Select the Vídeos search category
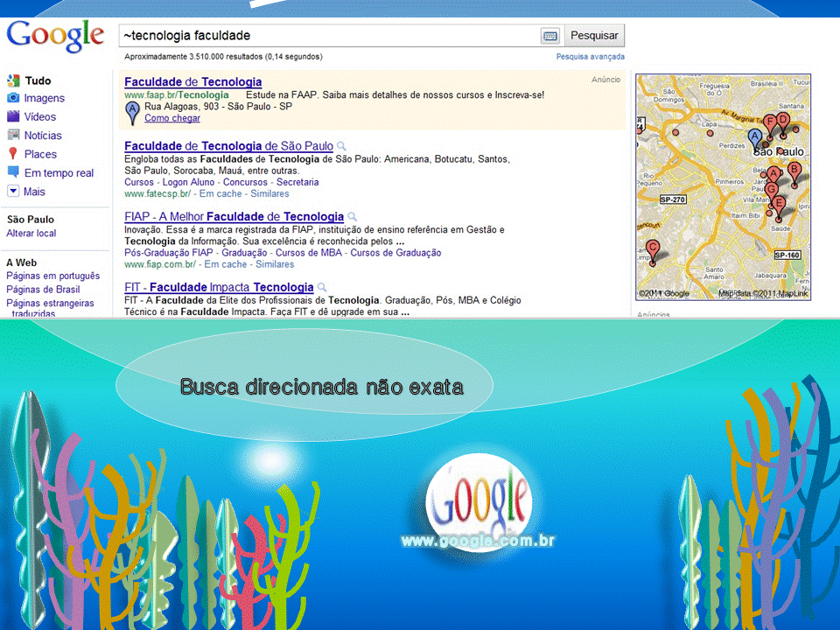840x630 pixels. click(39, 116)
